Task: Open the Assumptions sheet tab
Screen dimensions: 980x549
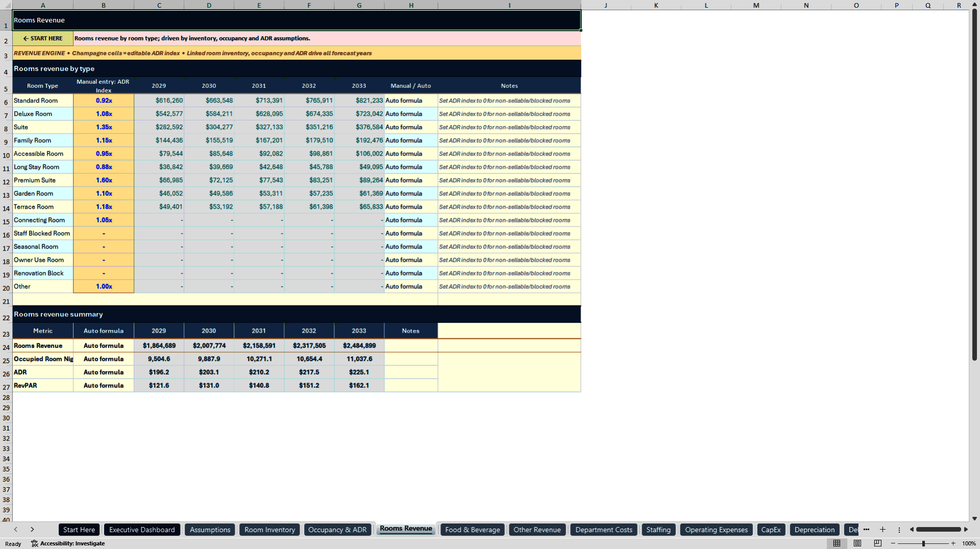Action: (x=210, y=530)
